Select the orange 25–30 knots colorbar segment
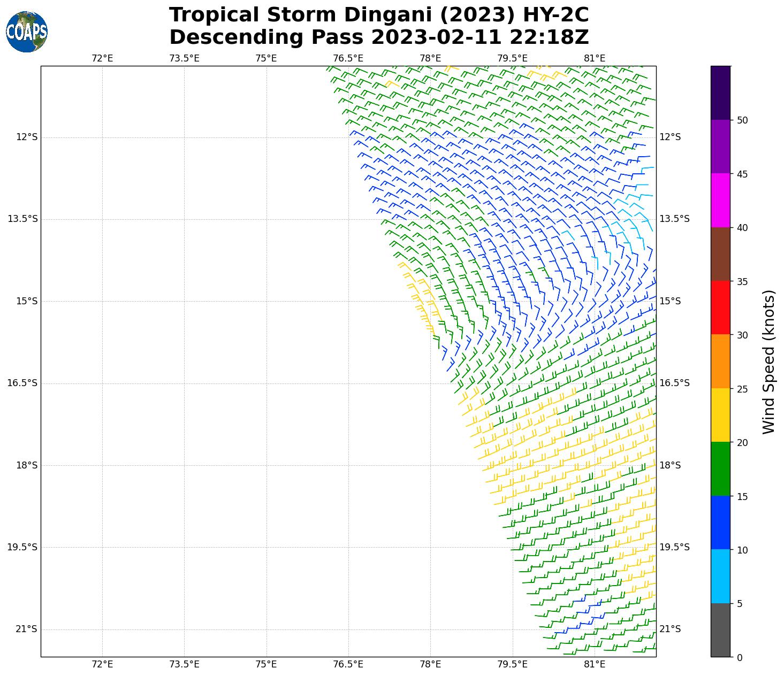Image resolution: width=784 pixels, height=676 pixels. pos(720,362)
